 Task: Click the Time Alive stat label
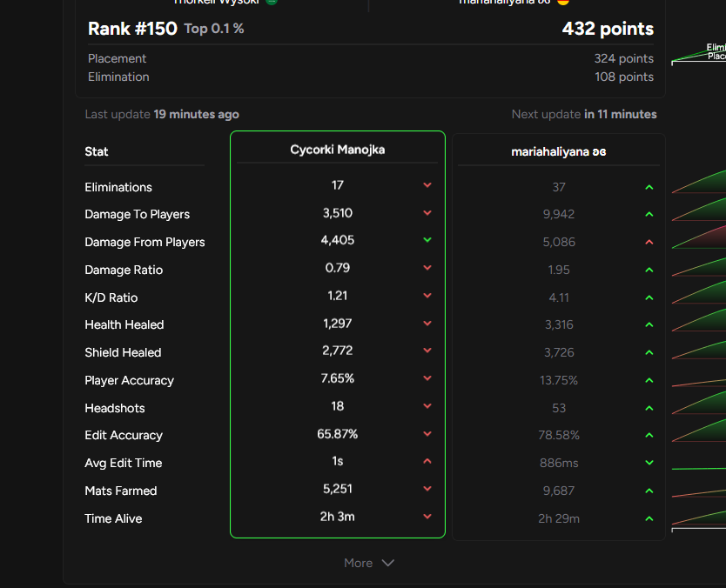113,518
